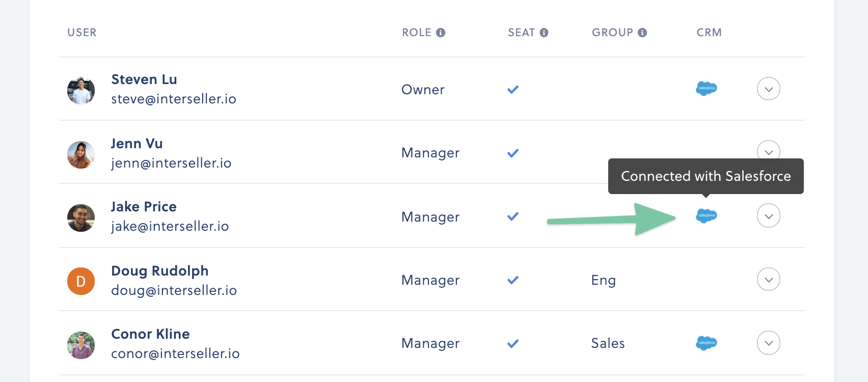Click Steven Lu's profile avatar
Screen dimensions: 868x382
tap(81, 91)
